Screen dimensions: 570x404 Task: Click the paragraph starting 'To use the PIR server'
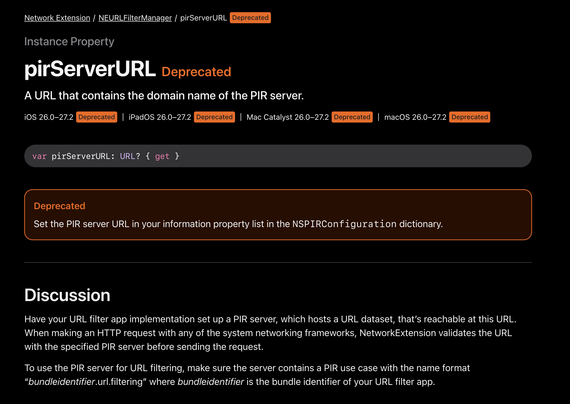click(x=247, y=375)
